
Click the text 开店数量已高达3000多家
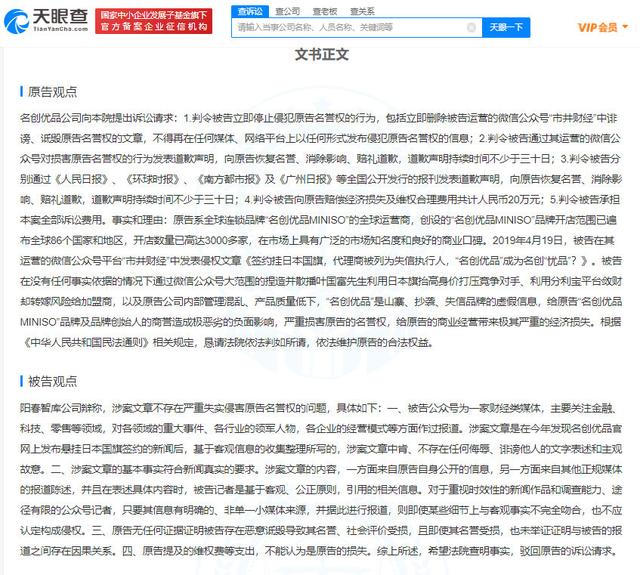click(x=191, y=241)
